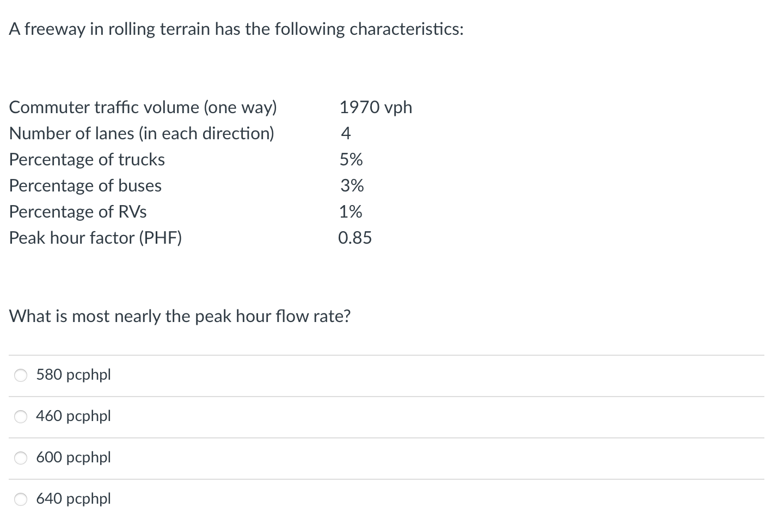The width and height of the screenshot is (772, 532).
Task: Click the '5%' trucks value
Action: (x=351, y=159)
